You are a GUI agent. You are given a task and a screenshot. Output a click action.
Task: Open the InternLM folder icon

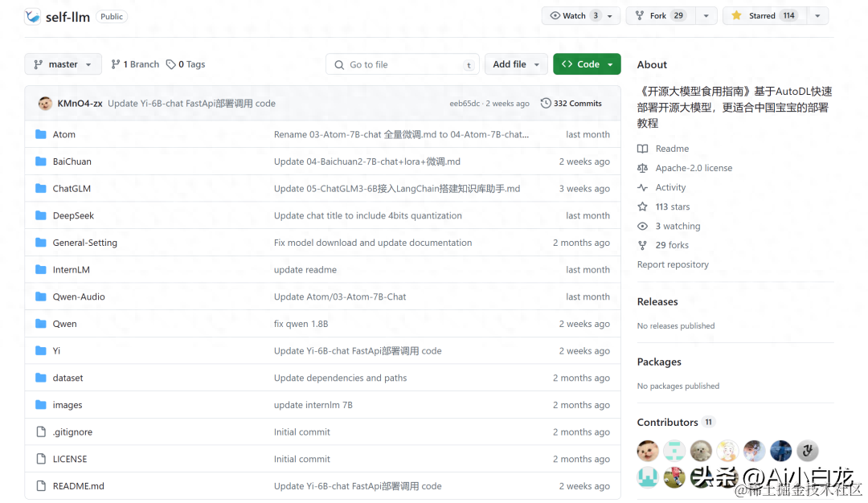coord(40,270)
